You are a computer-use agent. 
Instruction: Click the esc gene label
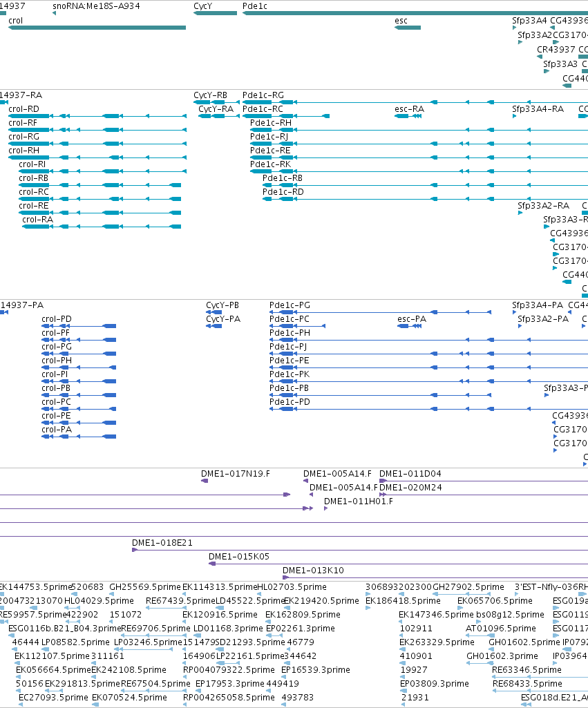coord(401,21)
